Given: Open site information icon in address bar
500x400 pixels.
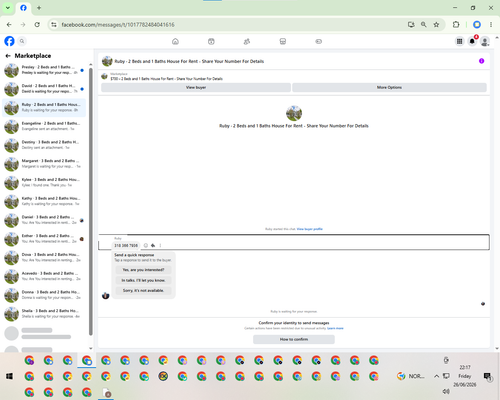Looking at the screenshot, I should (53, 25).
